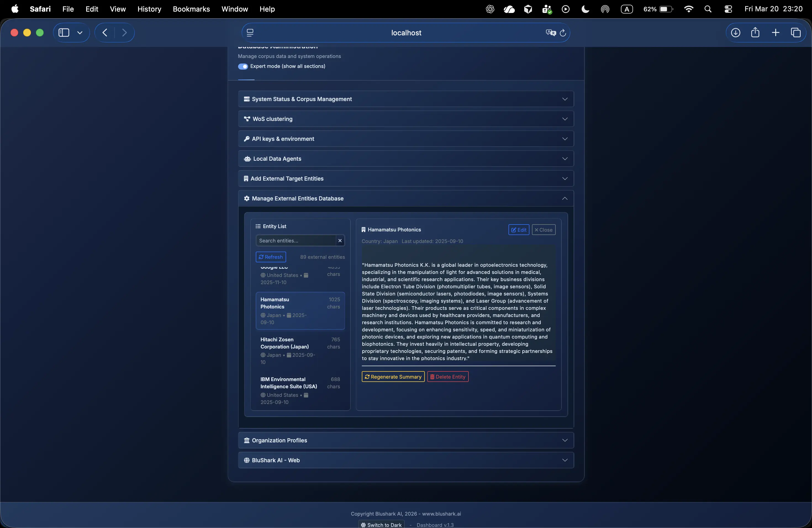812x528 pixels.
Task: Toggle the Expert mode switch
Action: click(x=243, y=66)
